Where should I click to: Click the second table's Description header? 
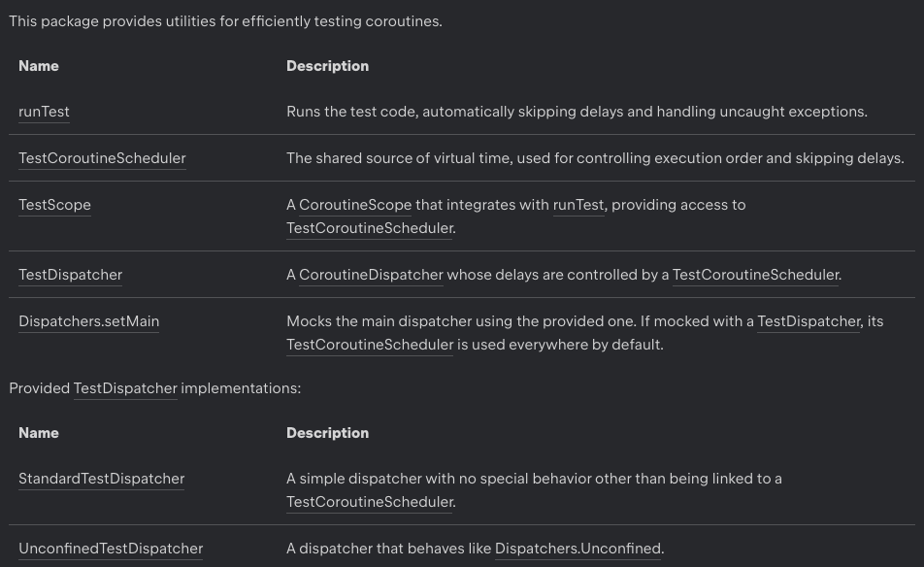[x=328, y=433]
